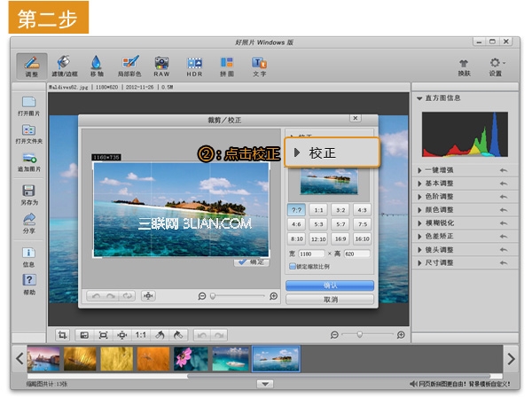Viewport: 532px width, 406px height.
Task: Open 信息 info icon in sidebar
Action: click(x=29, y=257)
